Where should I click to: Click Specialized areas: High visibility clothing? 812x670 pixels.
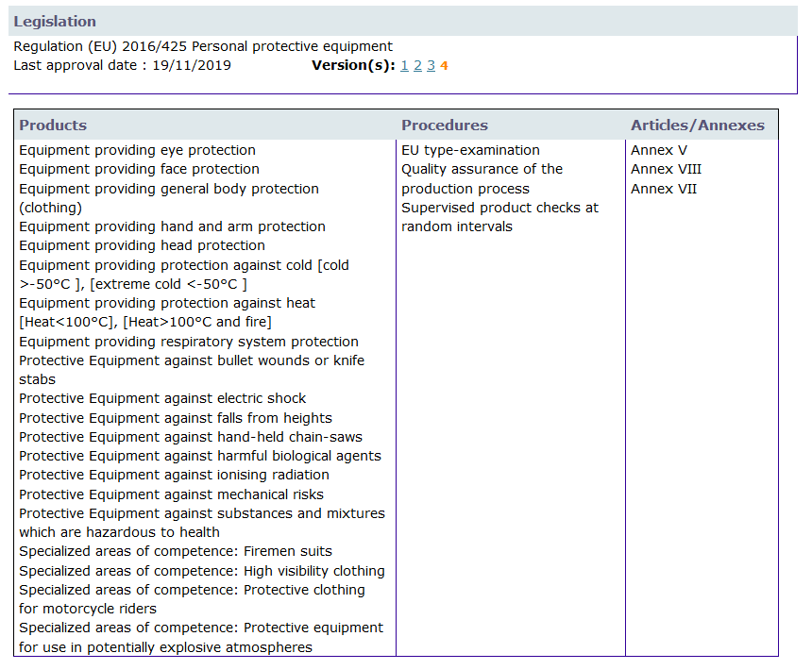click(x=202, y=571)
